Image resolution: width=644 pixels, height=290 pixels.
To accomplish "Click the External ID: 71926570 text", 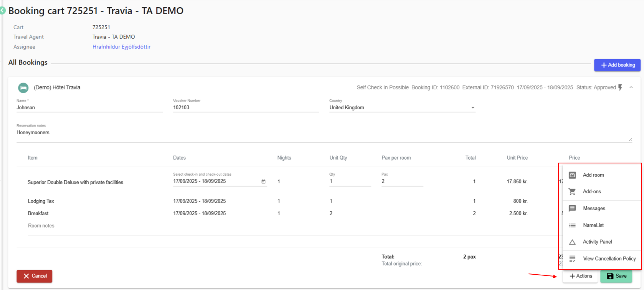I will coord(488,87).
